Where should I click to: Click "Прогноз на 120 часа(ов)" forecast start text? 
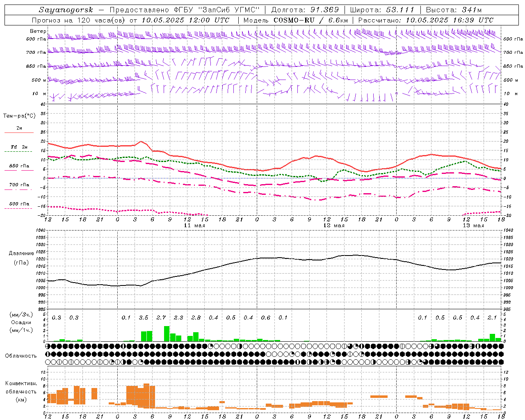[x=79, y=20]
